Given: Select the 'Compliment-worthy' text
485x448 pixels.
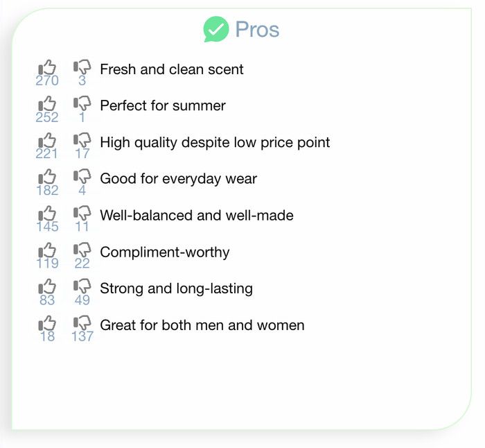Looking at the screenshot, I should pyautogui.click(x=165, y=252).
